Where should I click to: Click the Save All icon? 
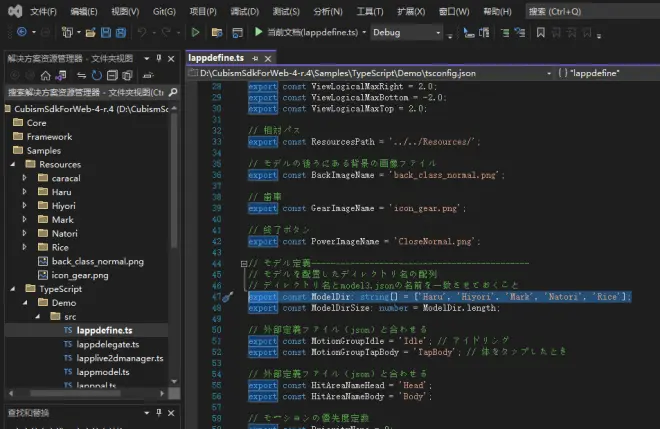click(121, 32)
